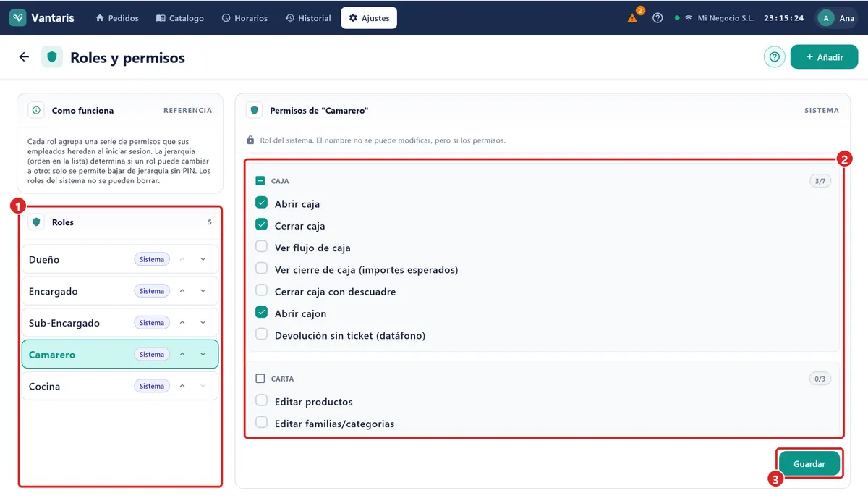The image size is (868, 501).
Task: Enable Ver flujo de caja permission
Action: coord(262,246)
